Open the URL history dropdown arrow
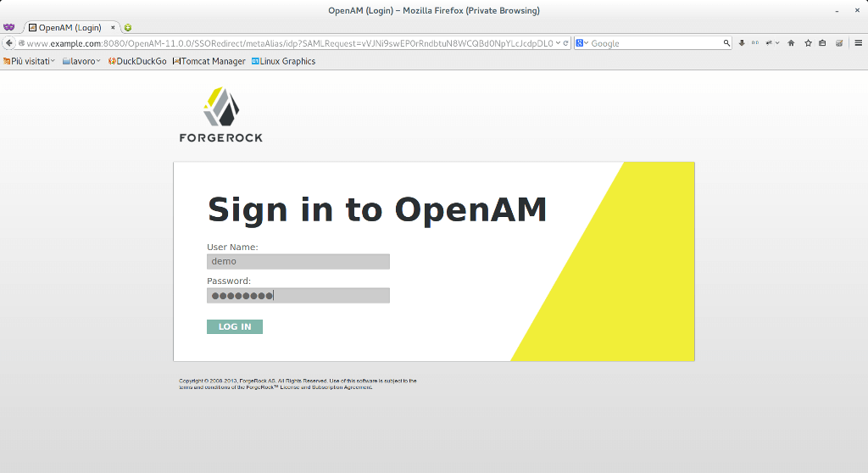868x473 pixels. [x=558, y=43]
